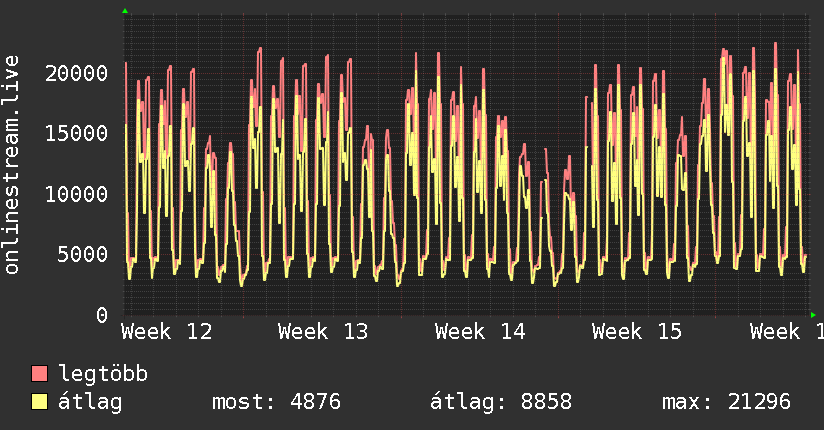Click the Week 15 axis label
This screenshot has height=430, width=824.
637,332
